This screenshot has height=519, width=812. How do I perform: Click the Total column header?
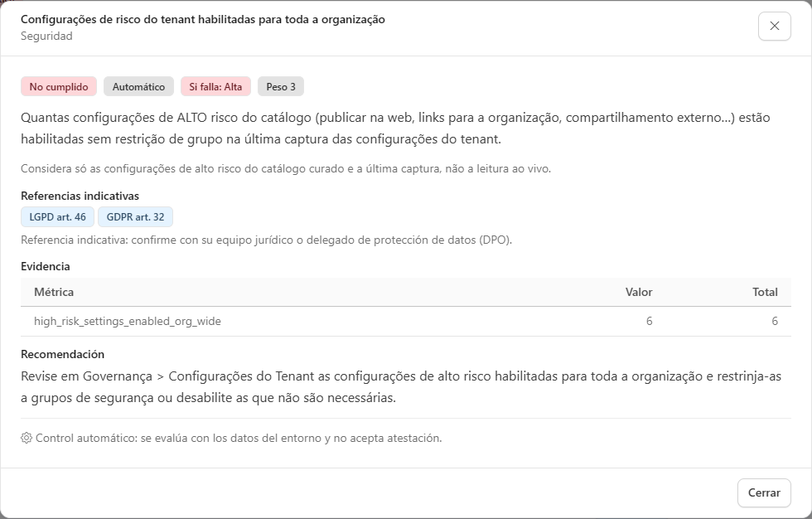point(765,292)
